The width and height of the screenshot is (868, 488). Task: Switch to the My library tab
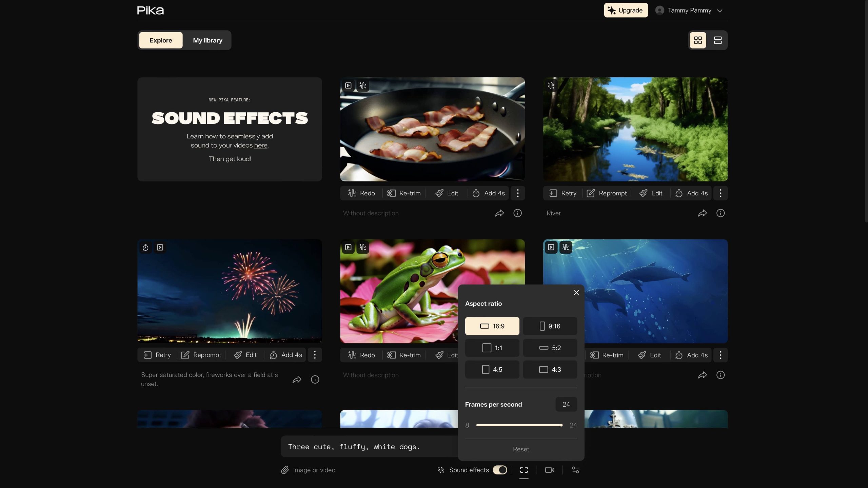pyautogui.click(x=208, y=40)
